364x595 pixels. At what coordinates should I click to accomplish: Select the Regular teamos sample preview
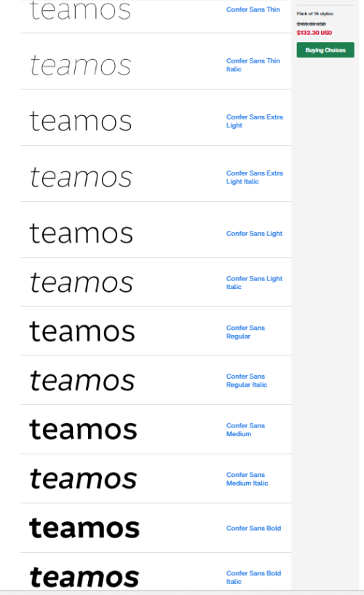tap(82, 331)
